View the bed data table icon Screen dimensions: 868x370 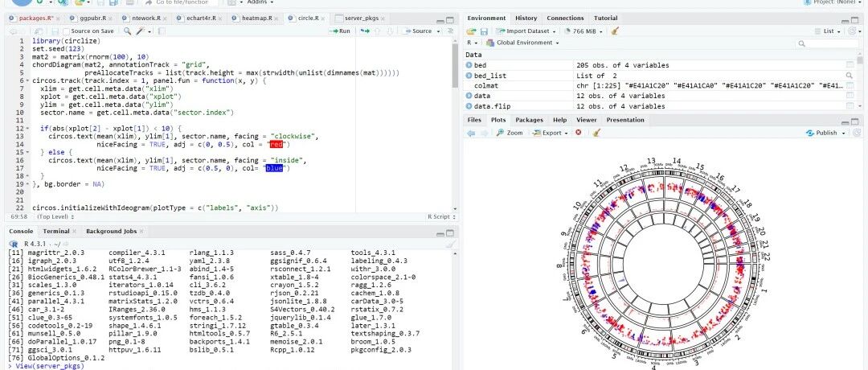[850, 65]
